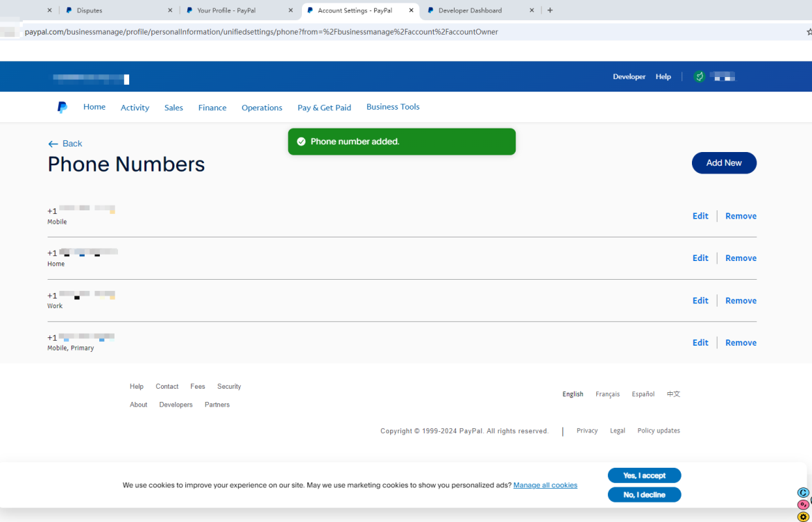Click the green shield icon in header
The image size is (812, 522).
tap(699, 77)
